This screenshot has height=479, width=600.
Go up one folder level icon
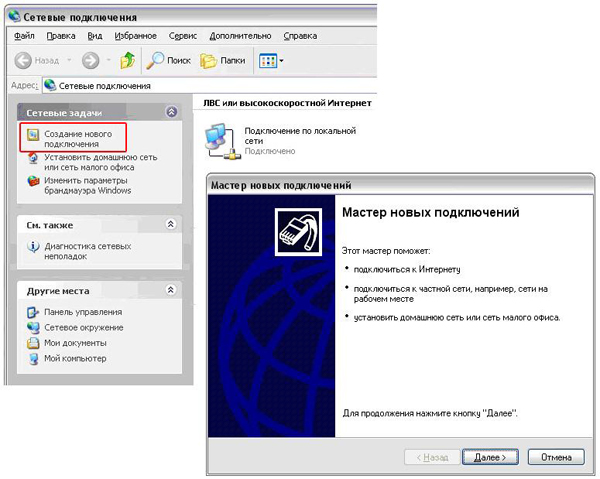[x=127, y=60]
